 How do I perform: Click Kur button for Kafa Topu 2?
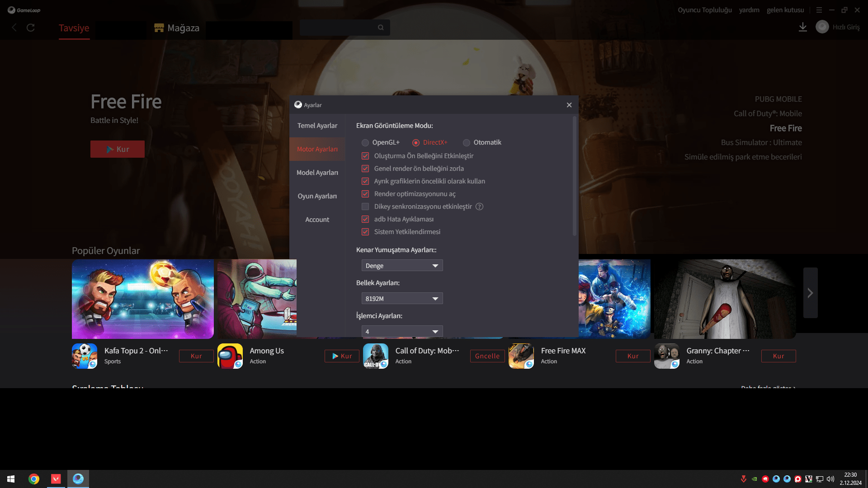pos(196,356)
